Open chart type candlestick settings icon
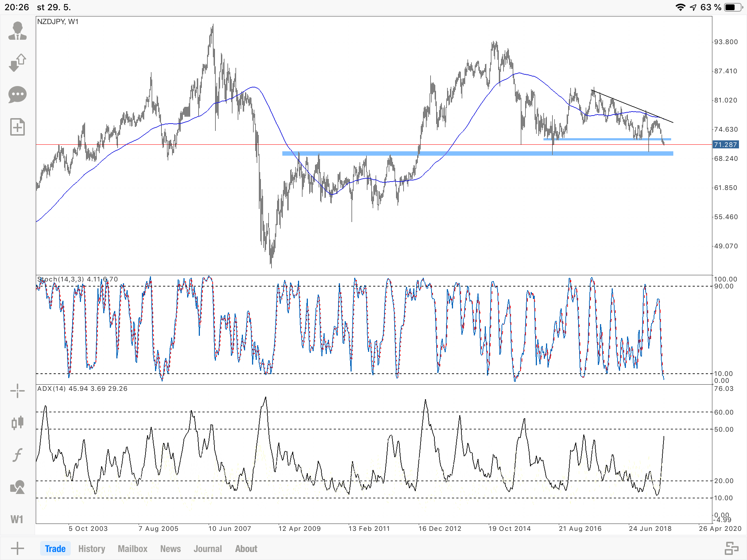The image size is (747, 560). pyautogui.click(x=17, y=423)
